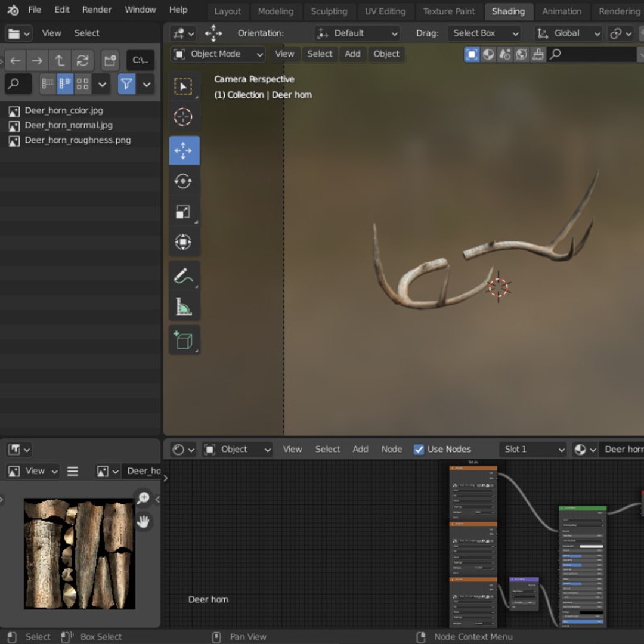Switch to the UV Editing workspace tab
Image resolution: width=644 pixels, height=644 pixels.
click(385, 11)
